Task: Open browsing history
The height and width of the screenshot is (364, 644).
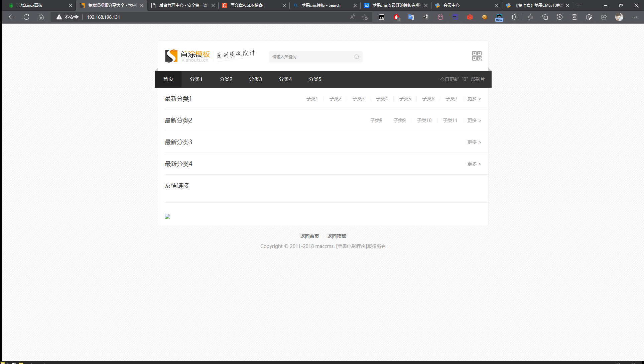Action: coord(560,17)
